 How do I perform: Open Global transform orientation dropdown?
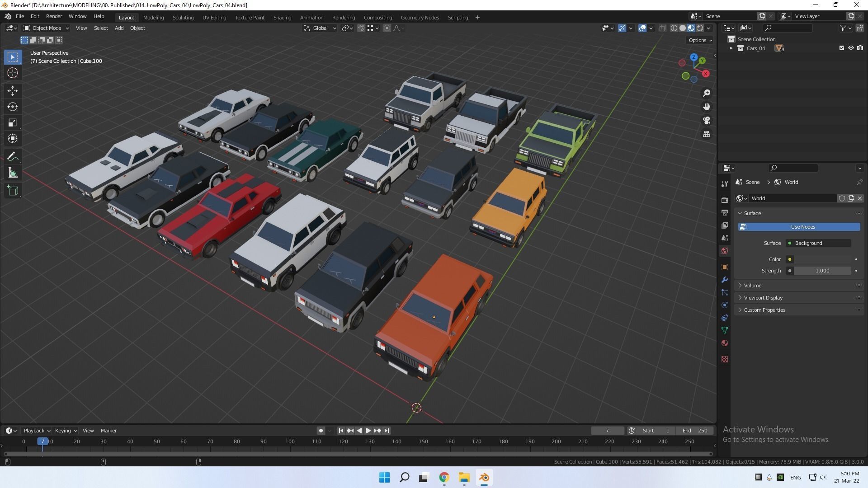point(320,28)
